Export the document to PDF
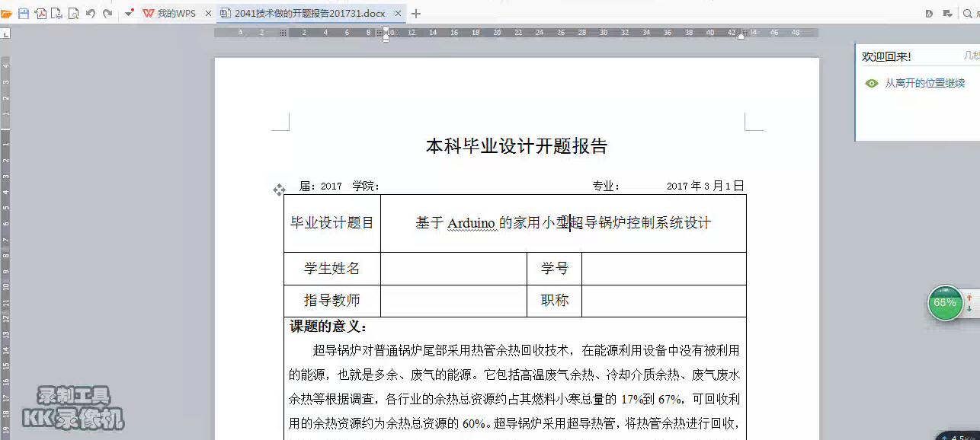The image size is (980, 440). coord(40,14)
